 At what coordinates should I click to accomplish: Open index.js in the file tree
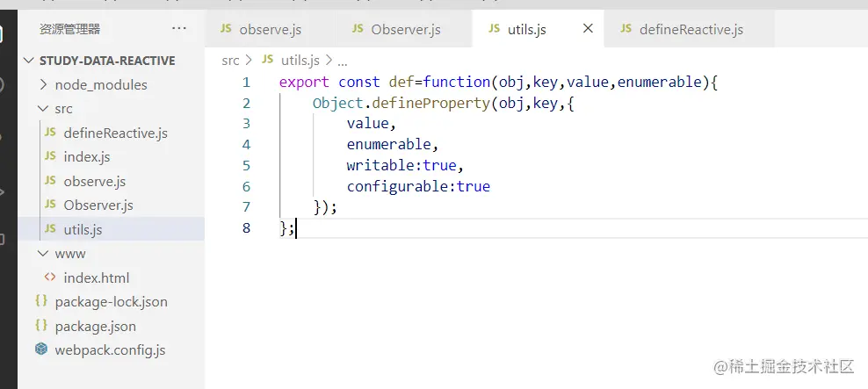(x=86, y=156)
